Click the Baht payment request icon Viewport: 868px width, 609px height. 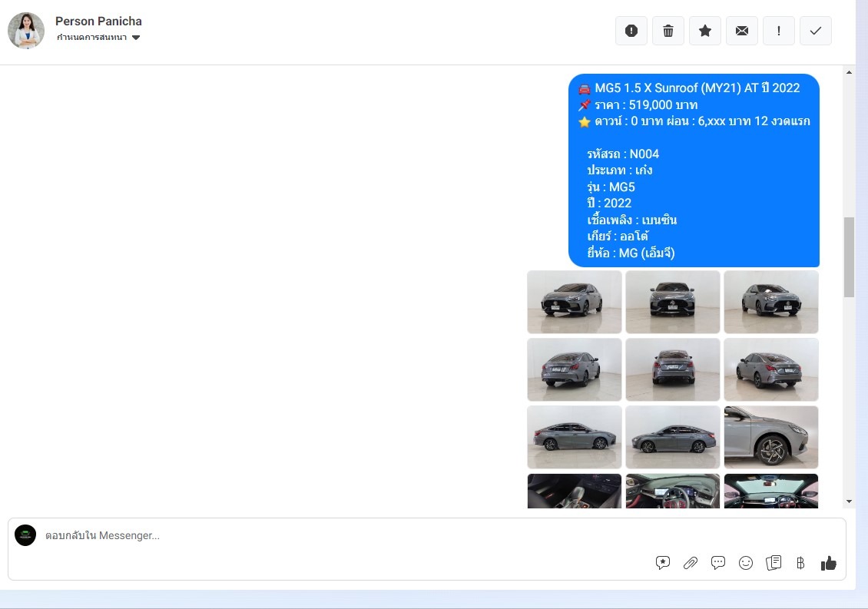[x=800, y=563]
